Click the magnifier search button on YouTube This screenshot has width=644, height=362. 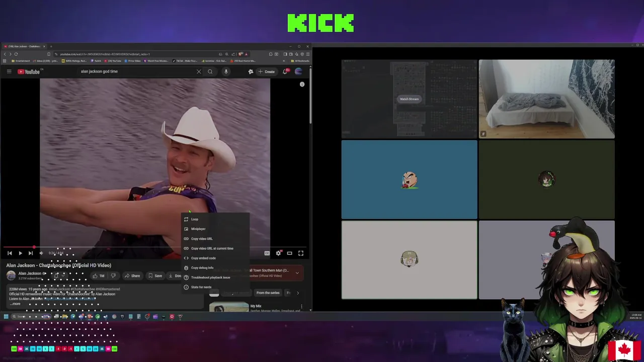[x=210, y=71]
